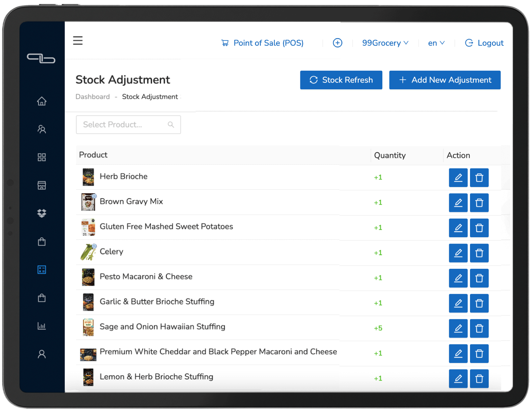This screenshot has width=532, height=417.
Task: Click Add New Adjustment button
Action: coord(445,80)
